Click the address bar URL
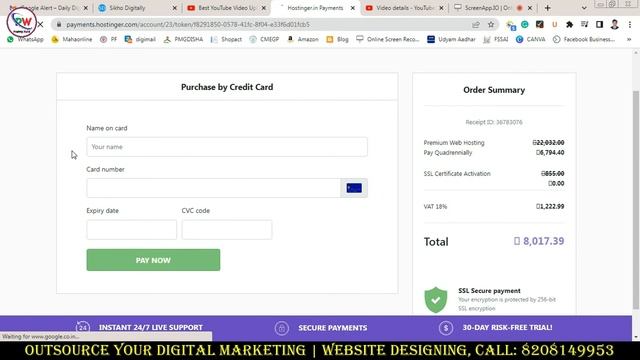This screenshot has height=360, width=640. 188,24
